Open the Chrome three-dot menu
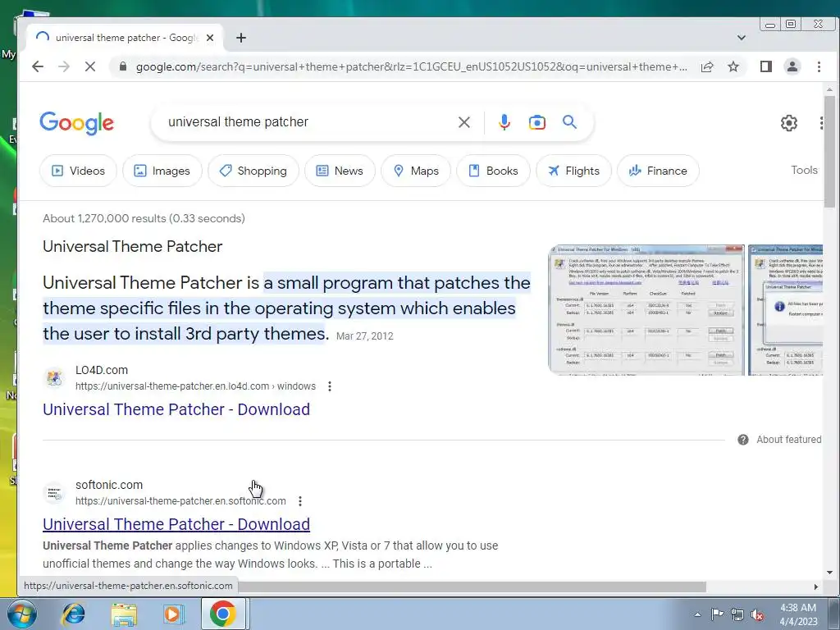Image resolution: width=840 pixels, height=630 pixels. [x=819, y=66]
